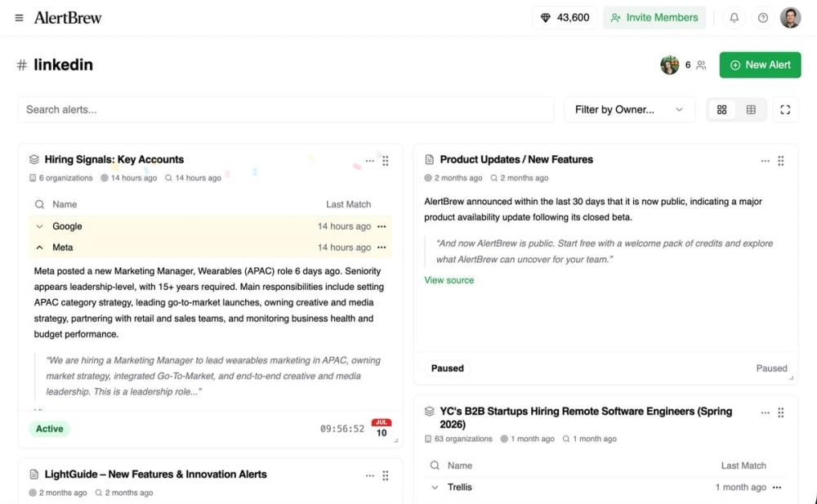
Task: Click the Last Match header in Hiring Signals
Action: click(x=349, y=204)
